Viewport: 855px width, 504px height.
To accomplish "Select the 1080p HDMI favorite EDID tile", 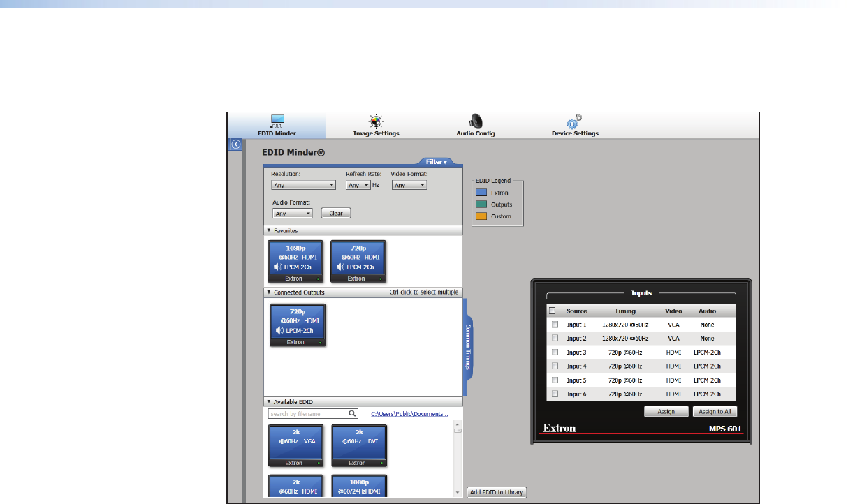I will click(295, 261).
